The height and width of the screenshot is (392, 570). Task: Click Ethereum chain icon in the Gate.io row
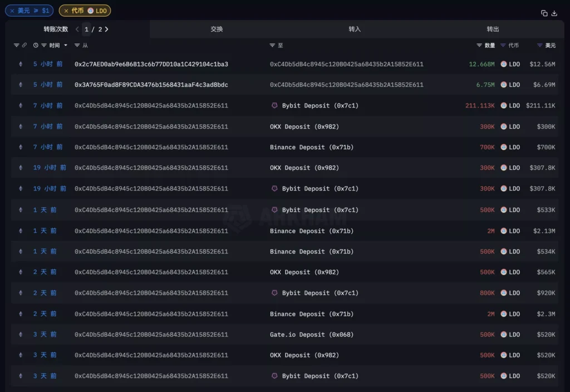[21, 335]
